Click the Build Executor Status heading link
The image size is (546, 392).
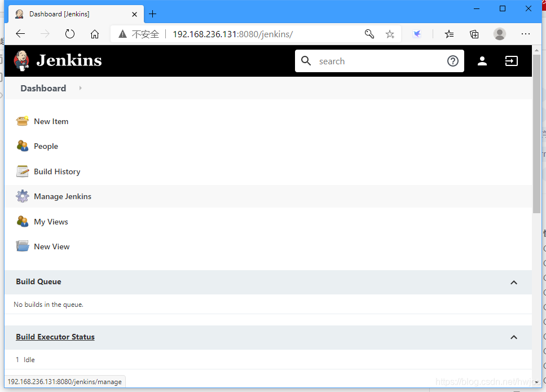point(55,337)
